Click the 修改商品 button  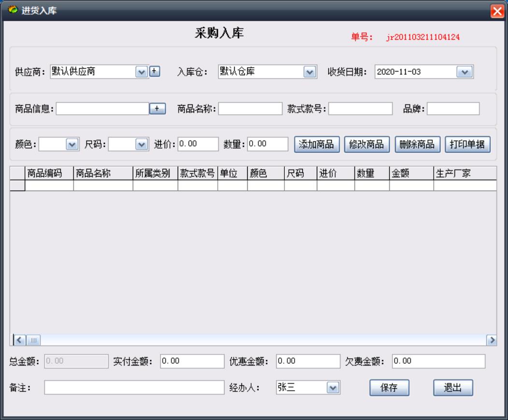[x=368, y=144]
